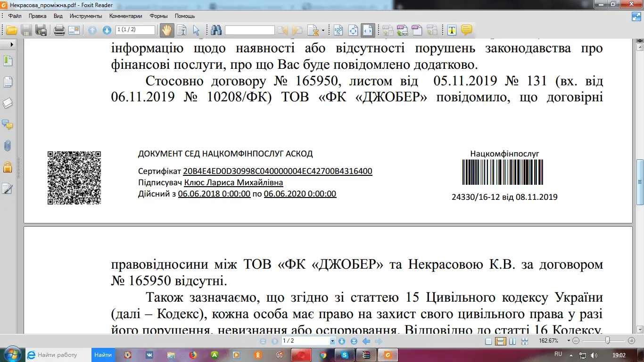This screenshot has height=362, width=644.
Task: Open the Bookmarks side panel
Action: tap(8, 61)
